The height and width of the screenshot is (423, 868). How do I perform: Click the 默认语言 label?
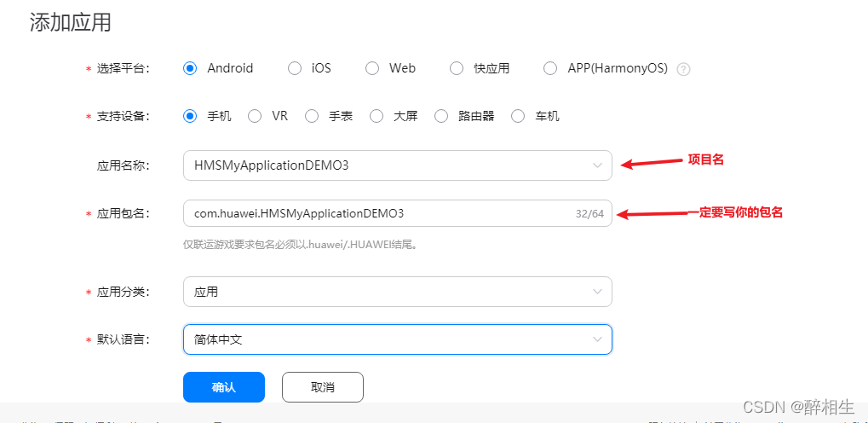coord(123,339)
